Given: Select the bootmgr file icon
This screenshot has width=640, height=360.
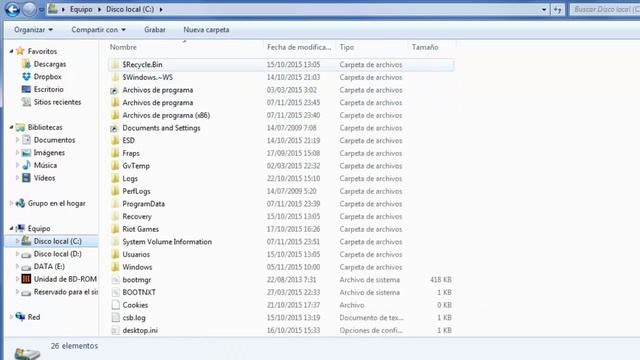Looking at the screenshot, I should point(115,280).
